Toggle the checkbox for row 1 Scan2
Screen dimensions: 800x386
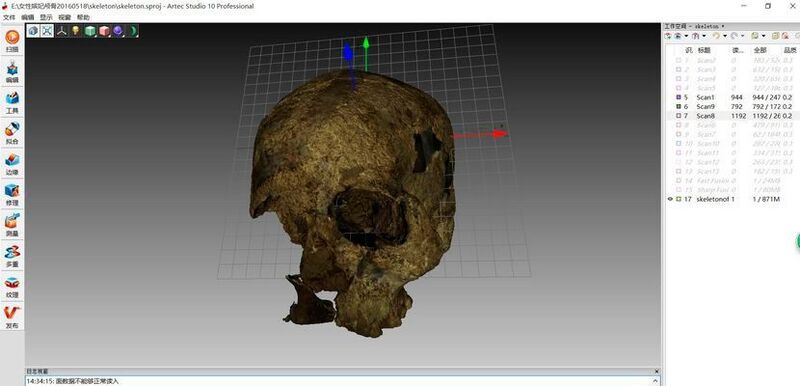point(679,60)
